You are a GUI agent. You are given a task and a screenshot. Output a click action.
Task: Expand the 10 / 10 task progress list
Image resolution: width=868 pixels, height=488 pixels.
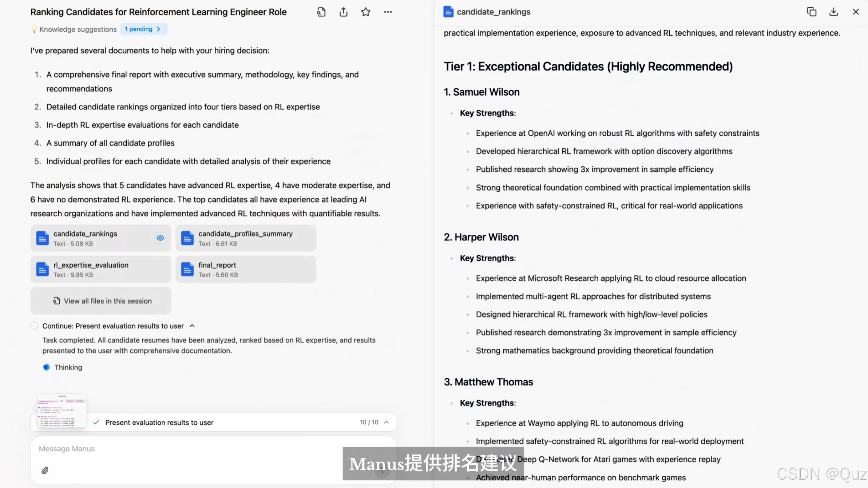click(387, 422)
